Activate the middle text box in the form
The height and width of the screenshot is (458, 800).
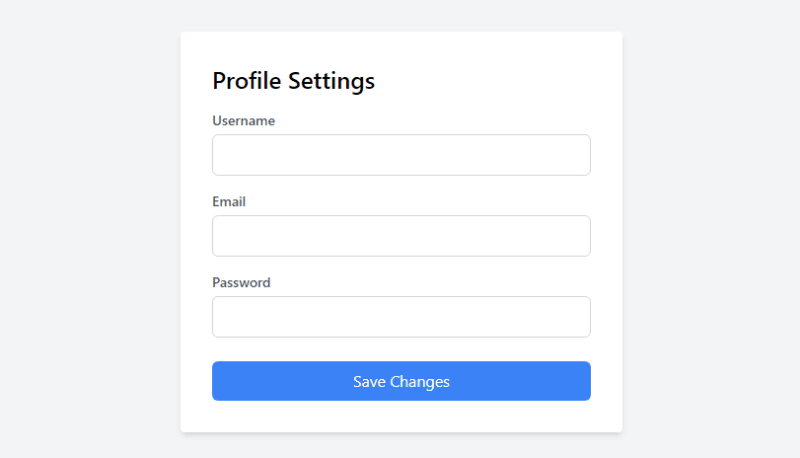pyautogui.click(x=401, y=236)
